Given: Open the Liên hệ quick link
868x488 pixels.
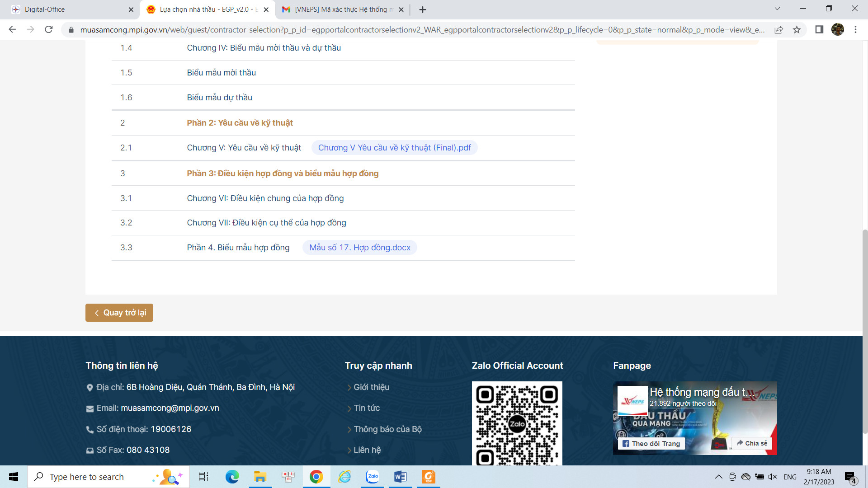Looking at the screenshot, I should coord(367,450).
